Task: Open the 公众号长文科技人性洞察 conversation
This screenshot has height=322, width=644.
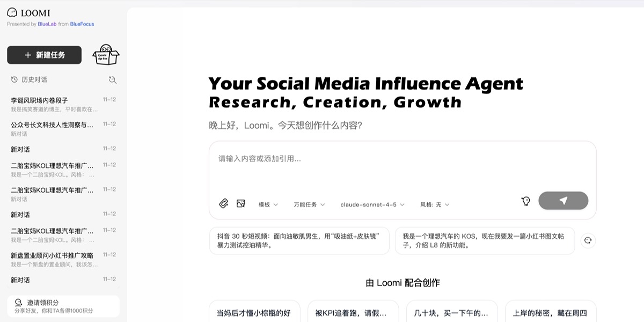Action: coord(54,128)
